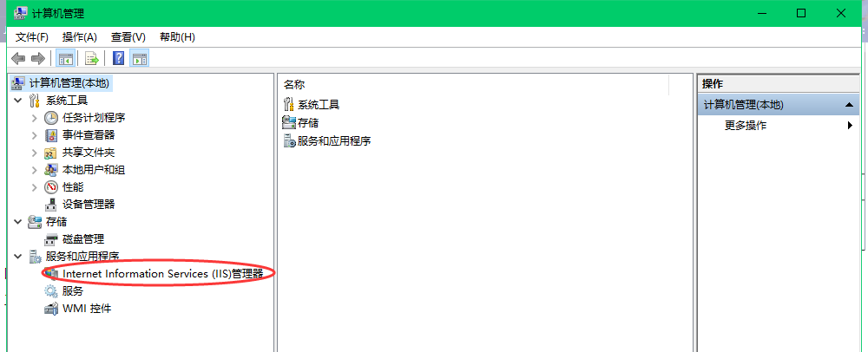This screenshot has width=868, height=352.
Task: Select the 设备管理器 tree item
Action: [89, 205]
